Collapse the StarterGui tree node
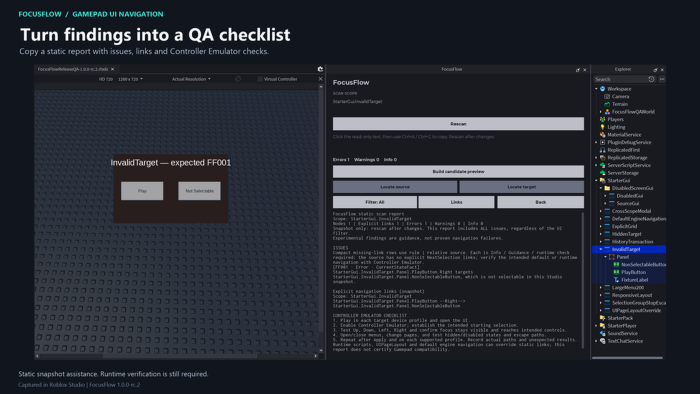This screenshot has height=394, width=700. 596,180
